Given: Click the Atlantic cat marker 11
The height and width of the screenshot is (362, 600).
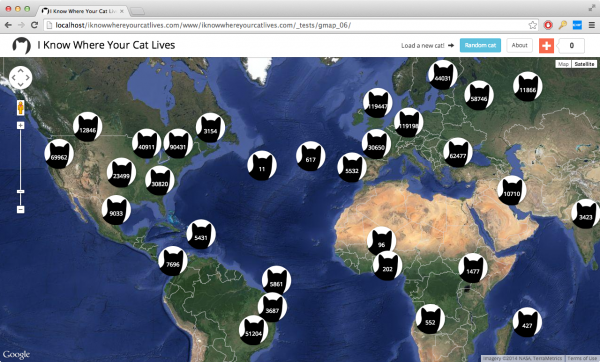Looking at the screenshot, I should [262, 165].
